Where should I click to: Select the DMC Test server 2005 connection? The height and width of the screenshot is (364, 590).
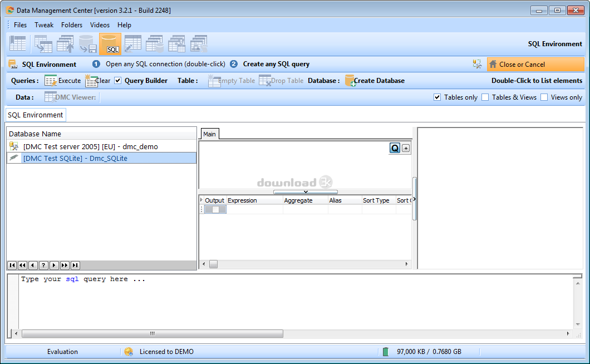point(90,146)
